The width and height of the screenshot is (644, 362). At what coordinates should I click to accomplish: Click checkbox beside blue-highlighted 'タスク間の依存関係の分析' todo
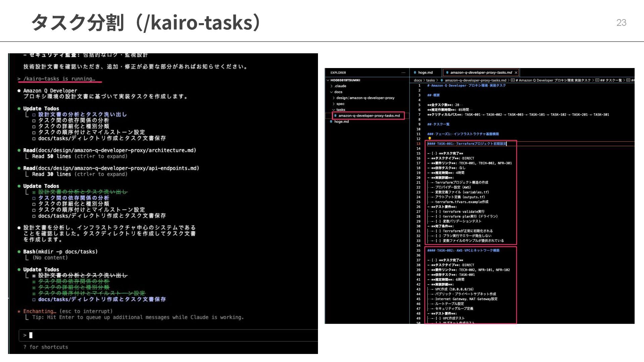point(34,198)
